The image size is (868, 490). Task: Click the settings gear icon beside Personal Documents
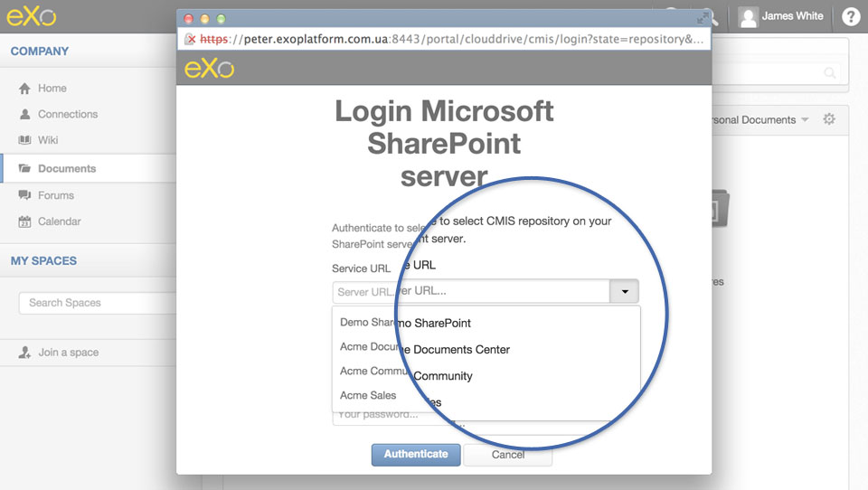pos(829,119)
